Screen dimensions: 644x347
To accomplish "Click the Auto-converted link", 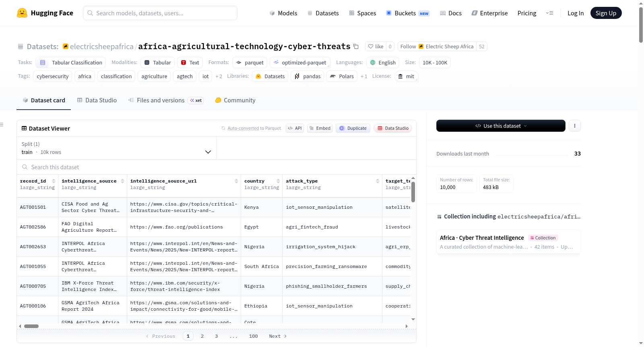I will (x=243, y=128).
